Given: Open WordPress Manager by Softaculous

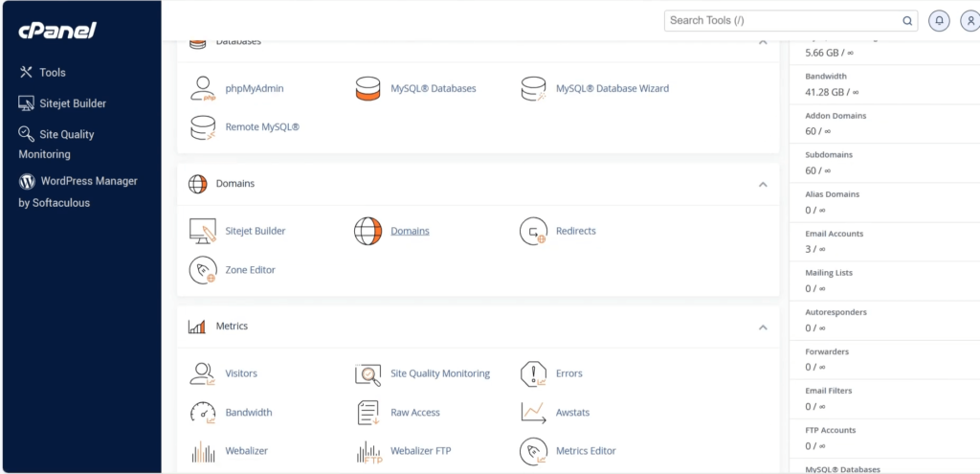Looking at the screenshot, I should pyautogui.click(x=78, y=192).
